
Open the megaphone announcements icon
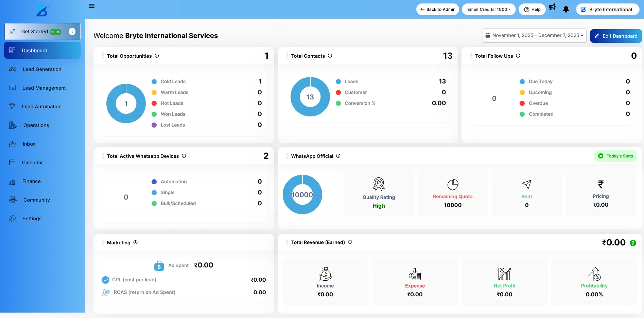coord(552,7)
